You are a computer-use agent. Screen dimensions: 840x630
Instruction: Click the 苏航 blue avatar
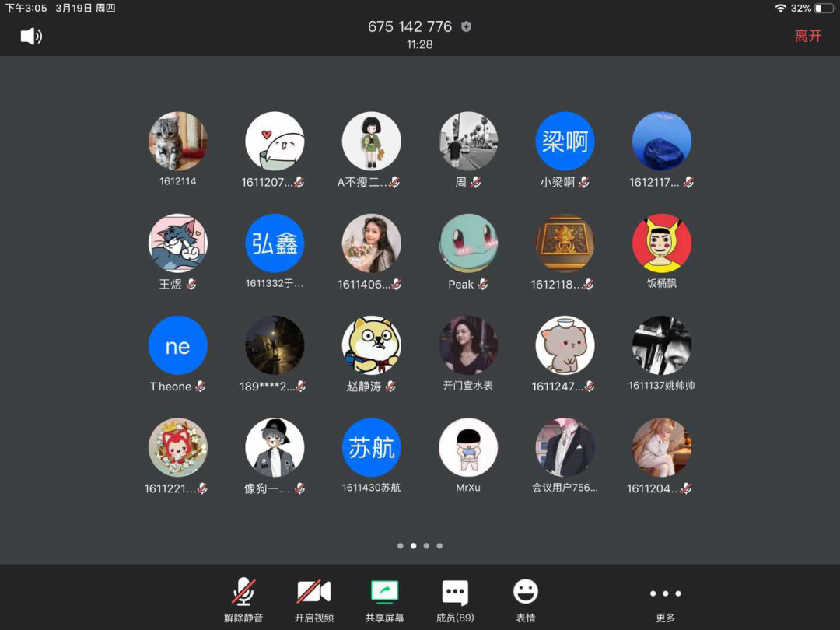pyautogui.click(x=371, y=448)
